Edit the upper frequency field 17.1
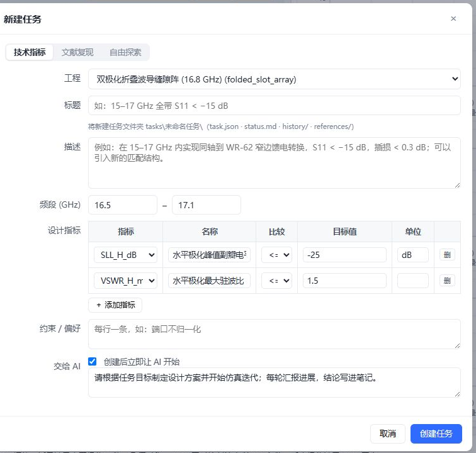The width and height of the screenshot is (476, 453). click(x=207, y=205)
